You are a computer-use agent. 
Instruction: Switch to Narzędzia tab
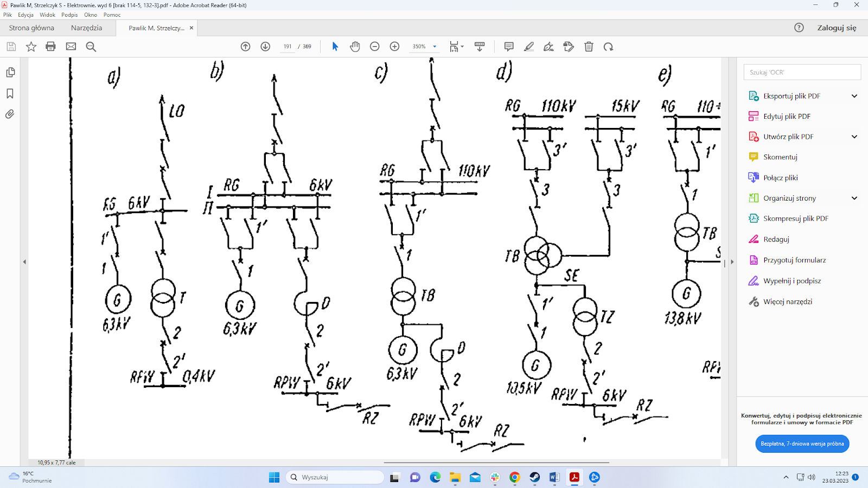(86, 28)
